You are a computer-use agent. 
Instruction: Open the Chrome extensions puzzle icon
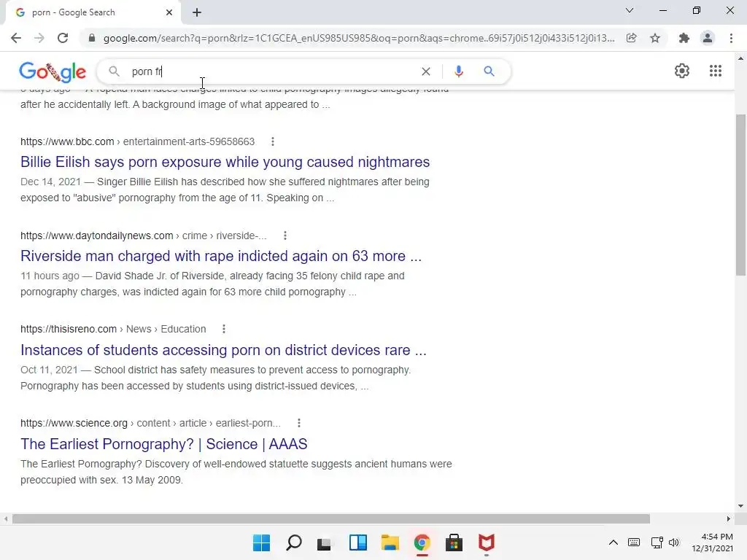tap(684, 38)
